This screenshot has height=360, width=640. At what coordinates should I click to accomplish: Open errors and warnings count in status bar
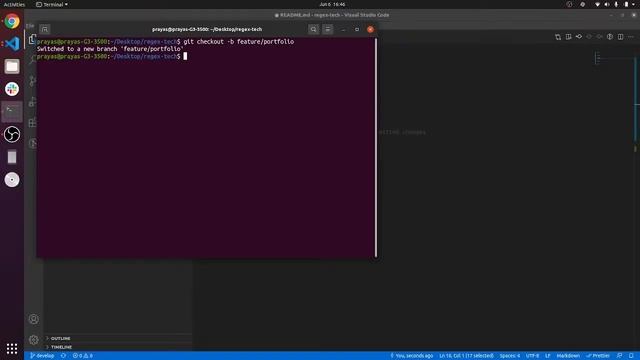[x=83, y=356]
